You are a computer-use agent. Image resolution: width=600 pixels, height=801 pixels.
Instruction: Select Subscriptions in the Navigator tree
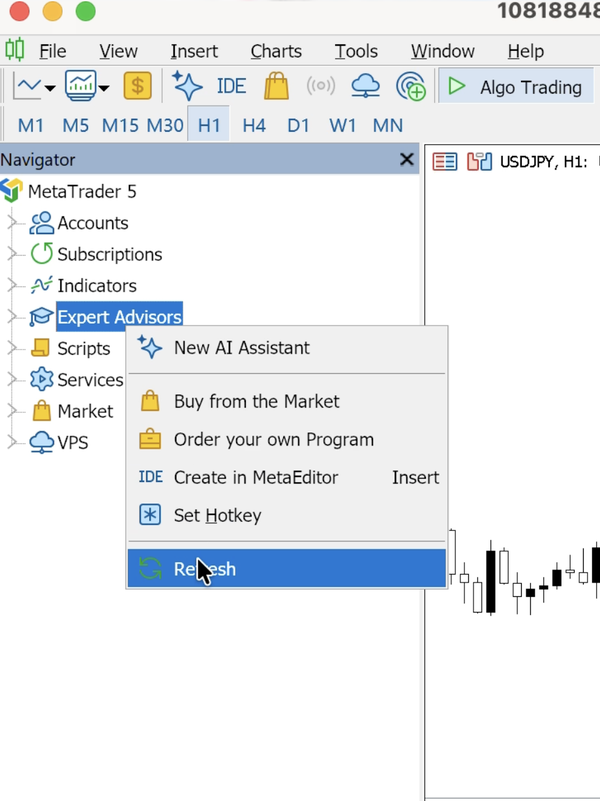coord(110,254)
